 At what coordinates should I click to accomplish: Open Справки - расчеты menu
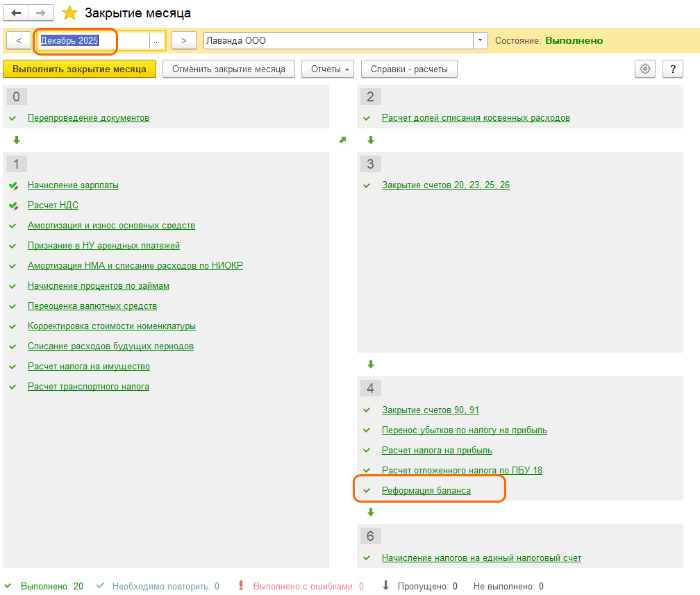click(x=409, y=69)
